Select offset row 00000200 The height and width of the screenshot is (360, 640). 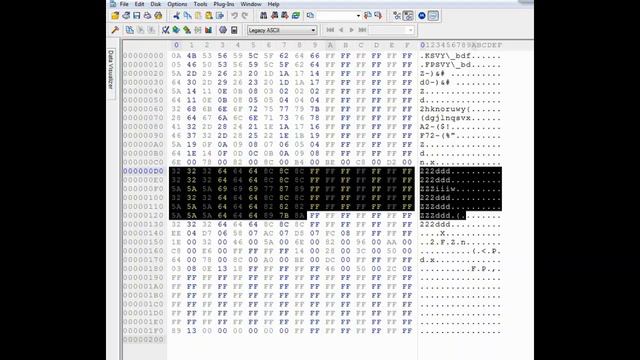(x=143, y=340)
